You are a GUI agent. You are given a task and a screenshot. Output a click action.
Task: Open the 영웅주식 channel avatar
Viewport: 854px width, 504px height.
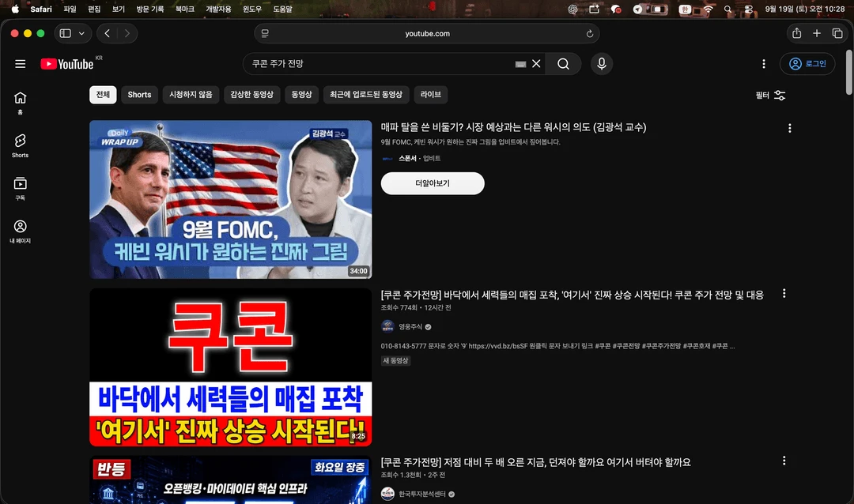point(387,326)
